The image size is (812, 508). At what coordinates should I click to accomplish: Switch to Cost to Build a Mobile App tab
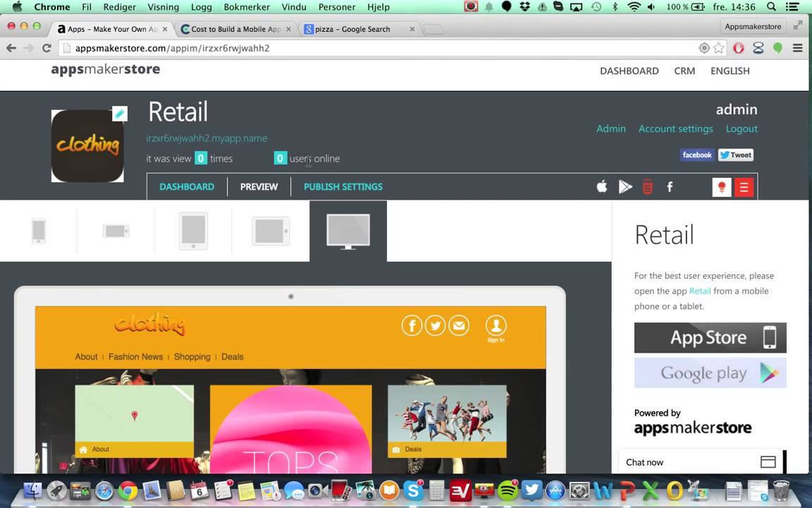[x=235, y=29]
